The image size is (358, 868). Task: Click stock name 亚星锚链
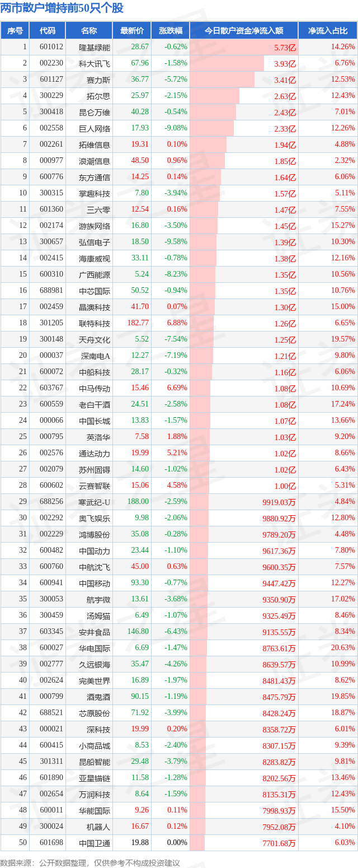[x=95, y=778]
